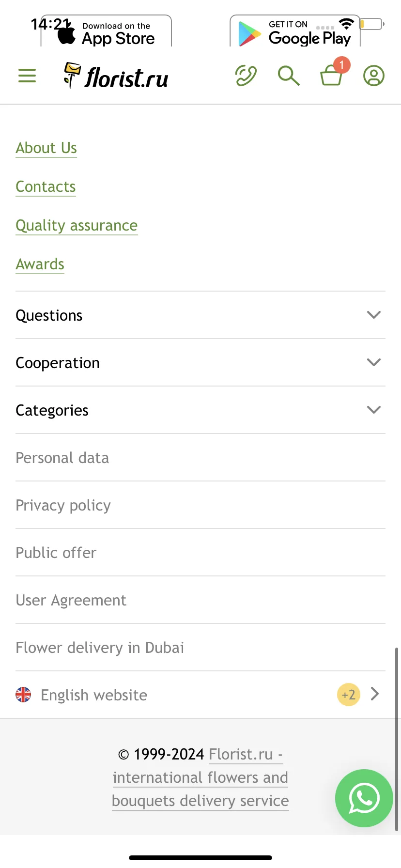Image resolution: width=401 pixels, height=868 pixels.
Task: Go to the Contacts page
Action: click(46, 186)
